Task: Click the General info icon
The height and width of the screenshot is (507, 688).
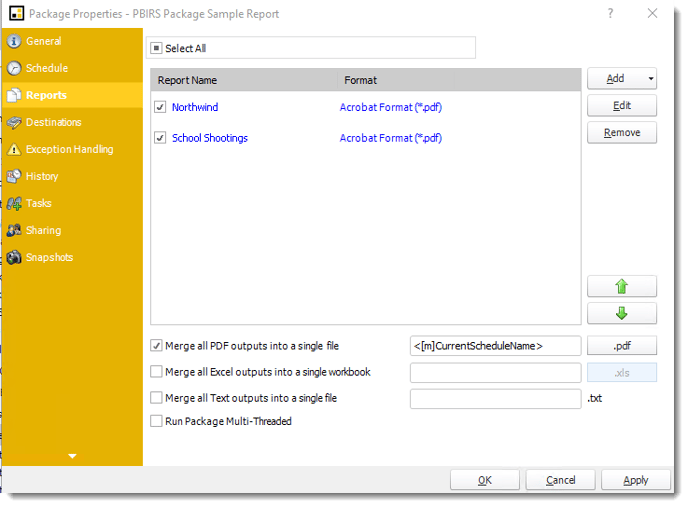Action: (14, 41)
